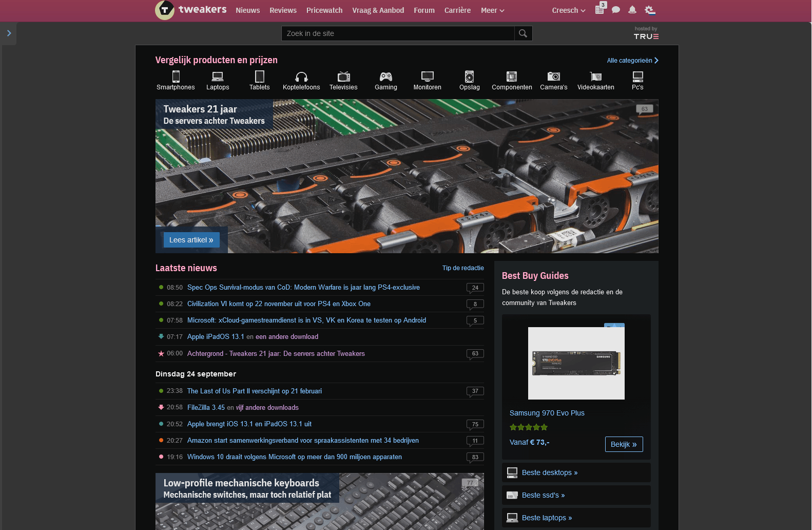The width and height of the screenshot is (812, 530).
Task: Open Microsoft xCloud gamestreamdienst article
Action: coord(306,320)
